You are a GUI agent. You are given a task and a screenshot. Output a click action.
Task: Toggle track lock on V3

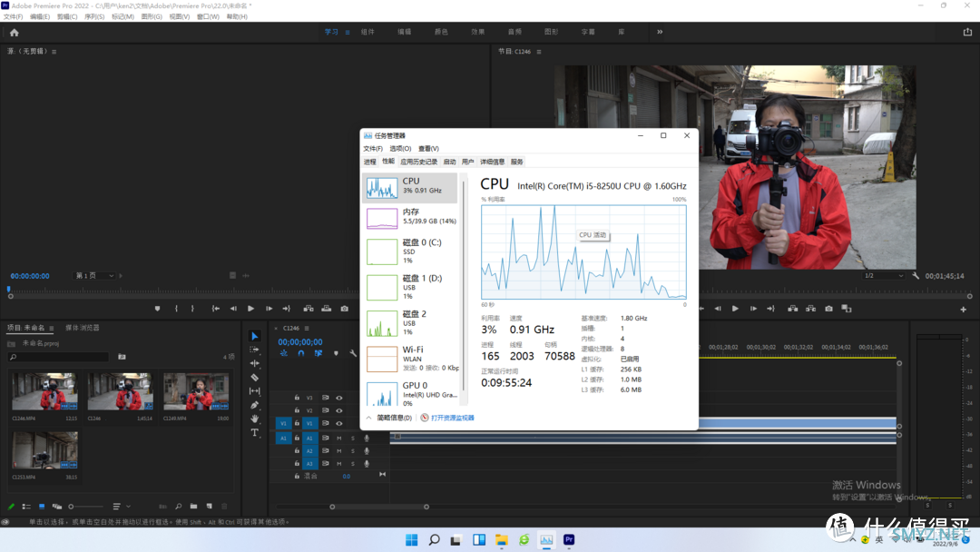click(297, 398)
